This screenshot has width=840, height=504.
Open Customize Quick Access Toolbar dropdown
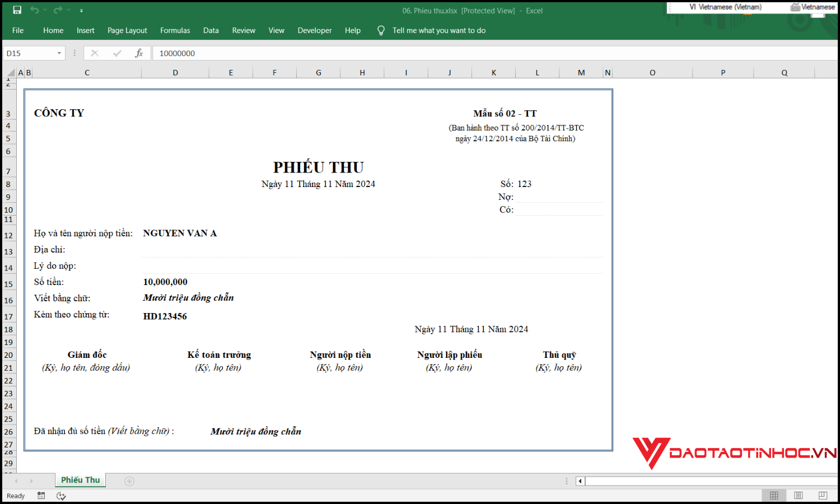pos(81,11)
